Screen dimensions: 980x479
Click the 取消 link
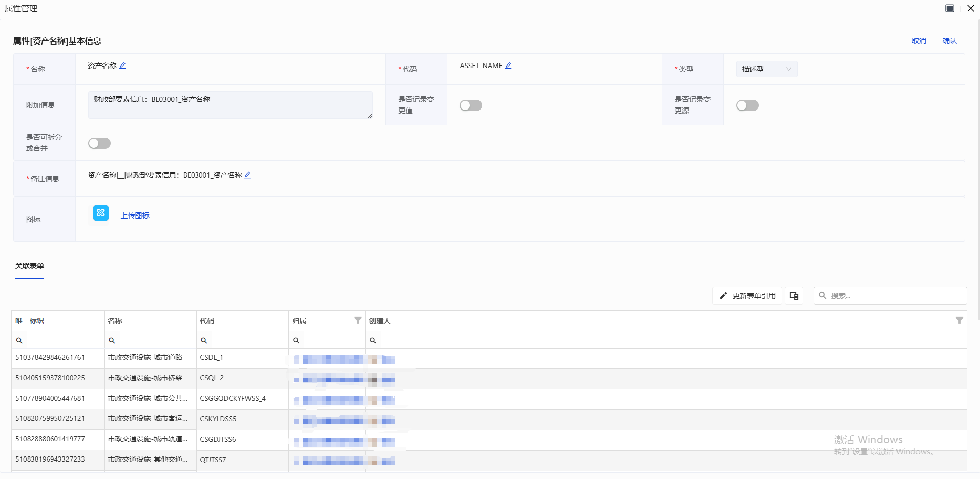919,41
